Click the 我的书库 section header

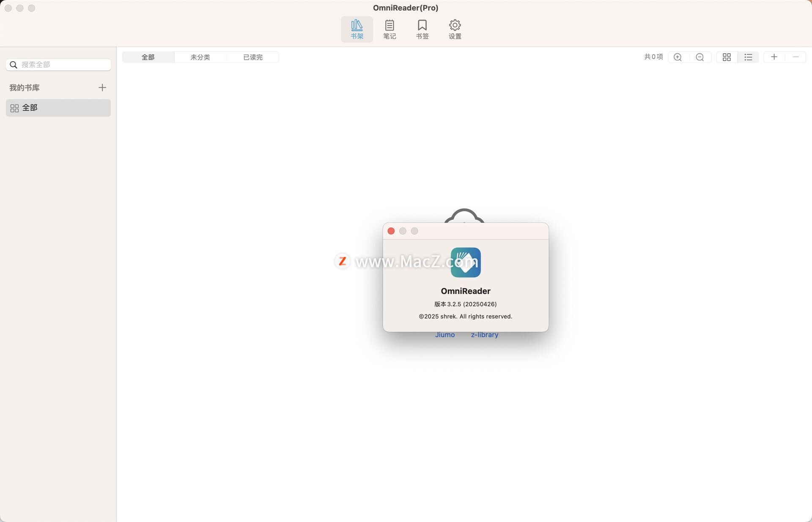point(25,87)
